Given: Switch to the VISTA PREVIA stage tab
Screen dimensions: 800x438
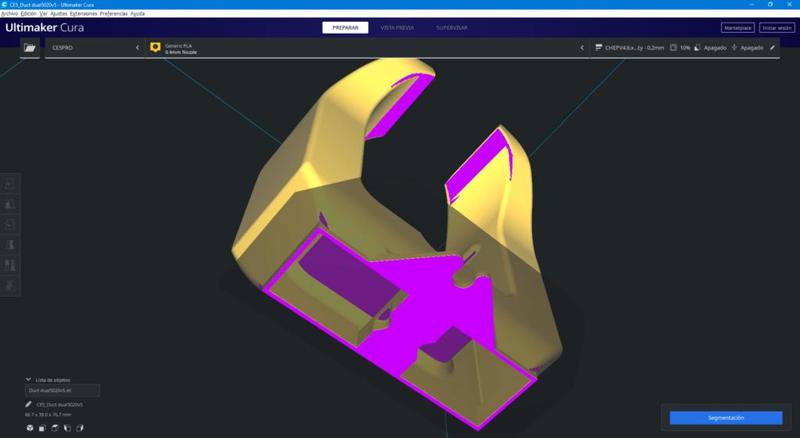Looking at the screenshot, I should (x=397, y=28).
